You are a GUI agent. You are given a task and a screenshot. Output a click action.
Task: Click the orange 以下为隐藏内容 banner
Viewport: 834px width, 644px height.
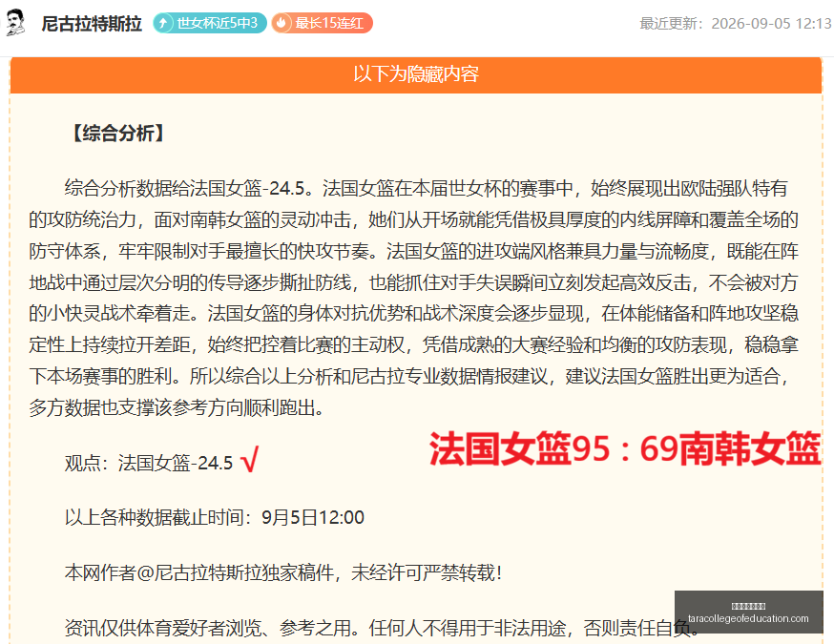[x=416, y=73]
